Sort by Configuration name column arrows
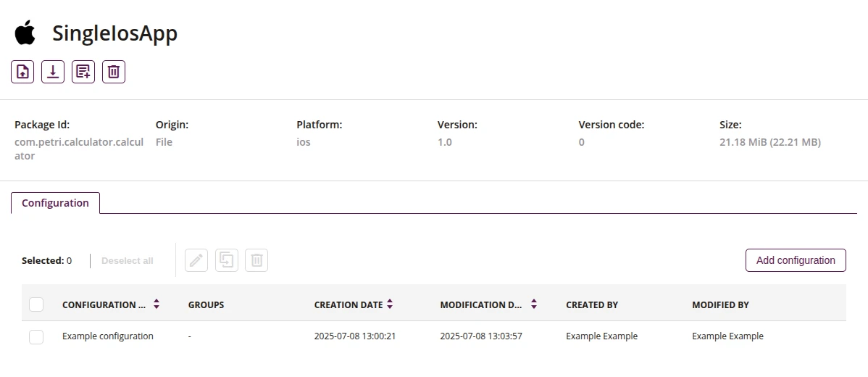868x377 pixels. pyautogui.click(x=157, y=304)
